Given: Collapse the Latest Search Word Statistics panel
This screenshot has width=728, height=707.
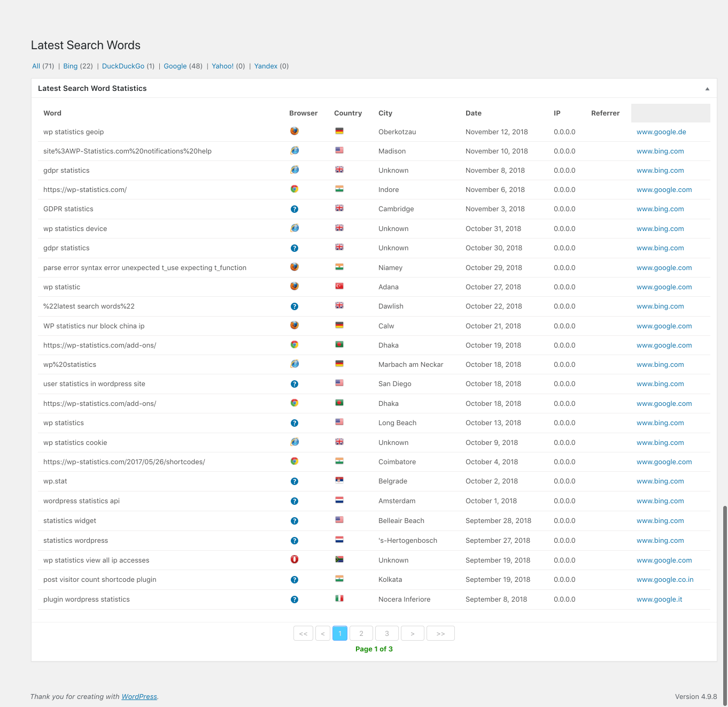Looking at the screenshot, I should (707, 89).
